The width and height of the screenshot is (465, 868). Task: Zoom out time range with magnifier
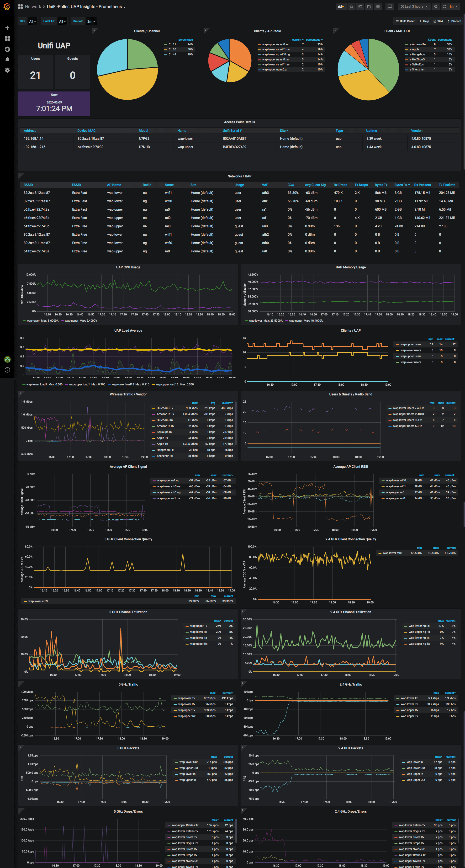(436, 6)
